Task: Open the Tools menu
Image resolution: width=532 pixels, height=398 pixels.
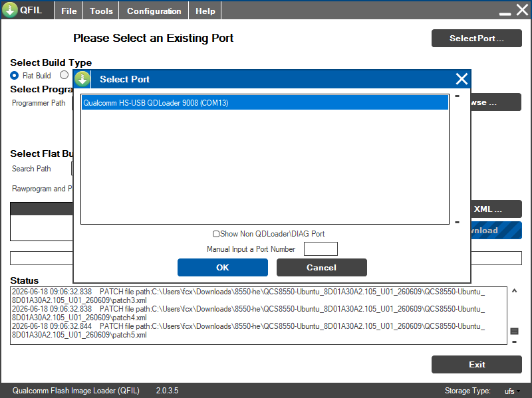Action: coord(101,11)
